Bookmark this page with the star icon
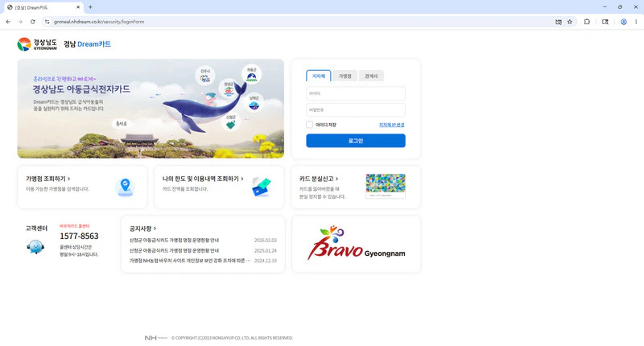Viewport: 644px width, 346px height. click(x=570, y=22)
